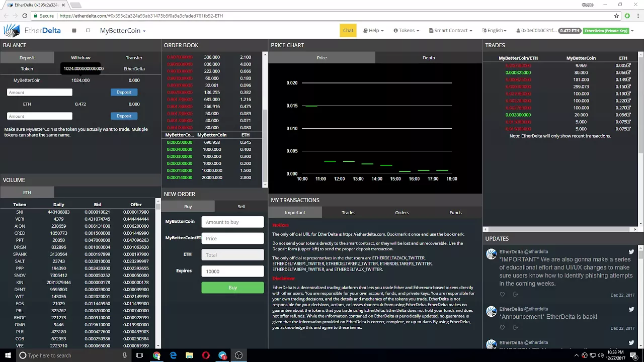Select the Important tab in My Transactions
The height and width of the screenshot is (362, 644).
(x=295, y=213)
